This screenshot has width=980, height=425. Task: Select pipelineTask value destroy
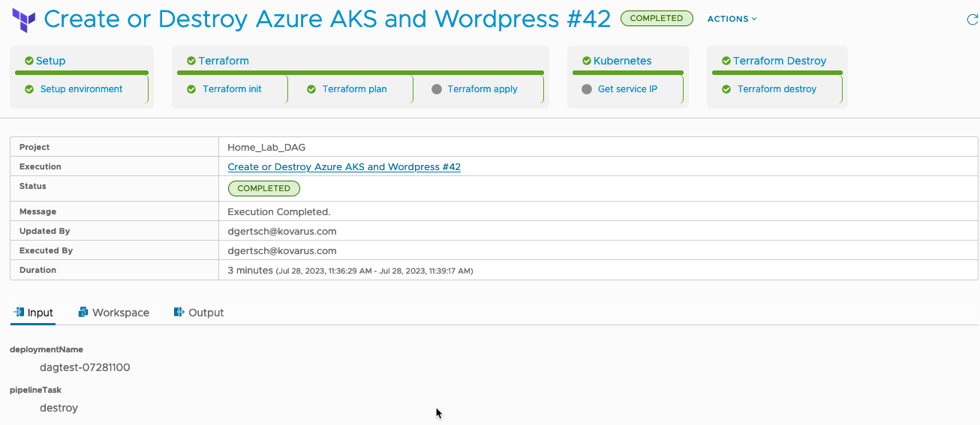tap(59, 409)
